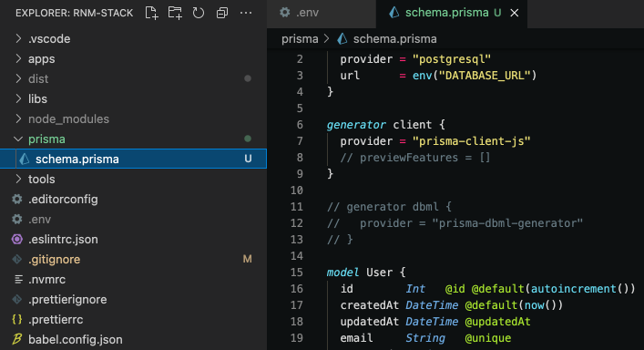Image resolution: width=644 pixels, height=350 pixels.
Task: Open .eslintrc.json file
Action: tap(63, 240)
